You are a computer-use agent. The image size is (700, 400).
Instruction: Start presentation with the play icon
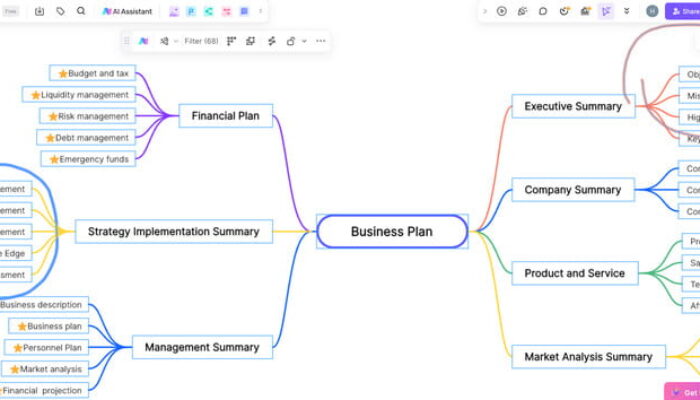coord(502,11)
